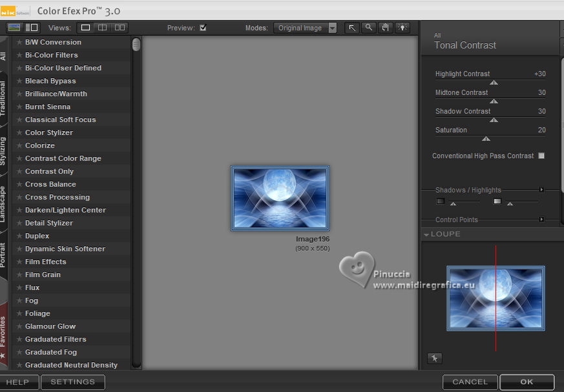
Task: Open the SETTINGS button
Action: coord(73,382)
